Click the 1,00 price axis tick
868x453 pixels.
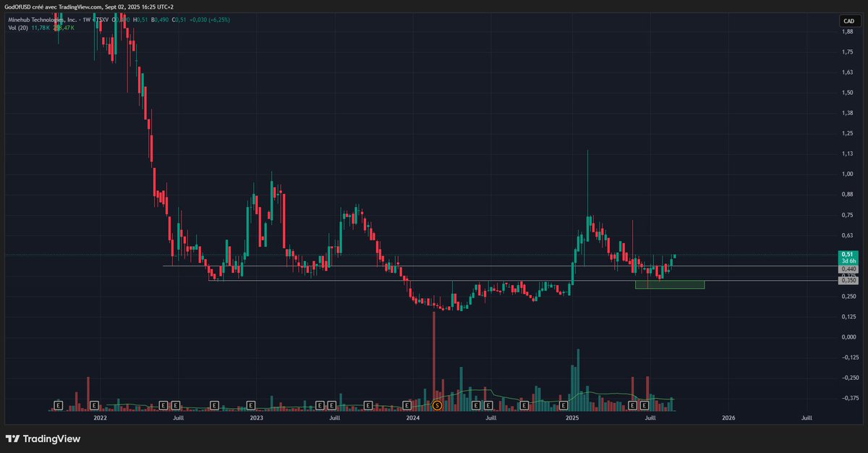click(848, 174)
